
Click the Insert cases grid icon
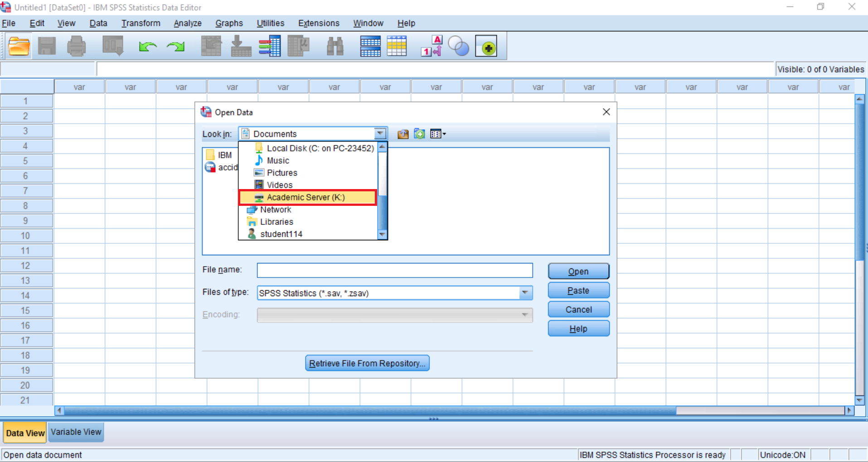click(370, 46)
